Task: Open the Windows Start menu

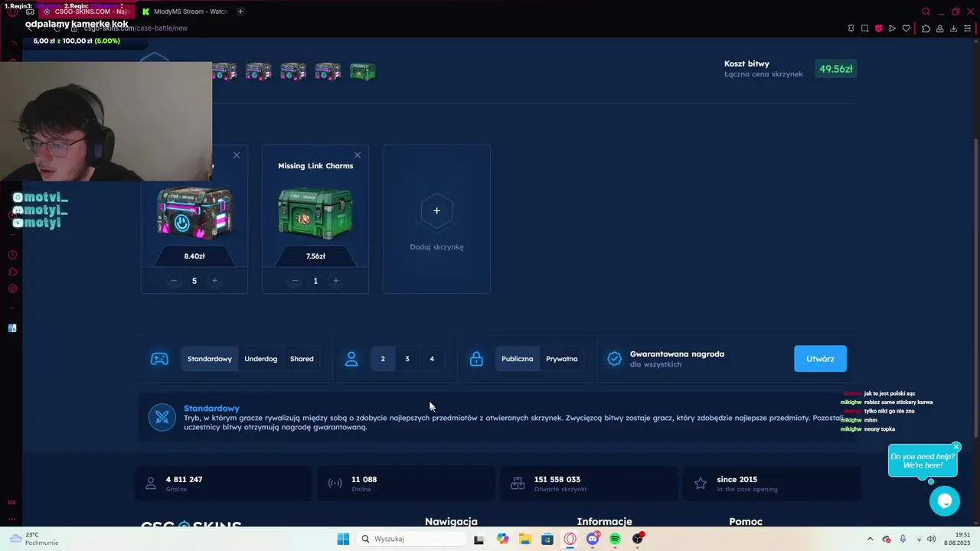Action: pos(343,539)
